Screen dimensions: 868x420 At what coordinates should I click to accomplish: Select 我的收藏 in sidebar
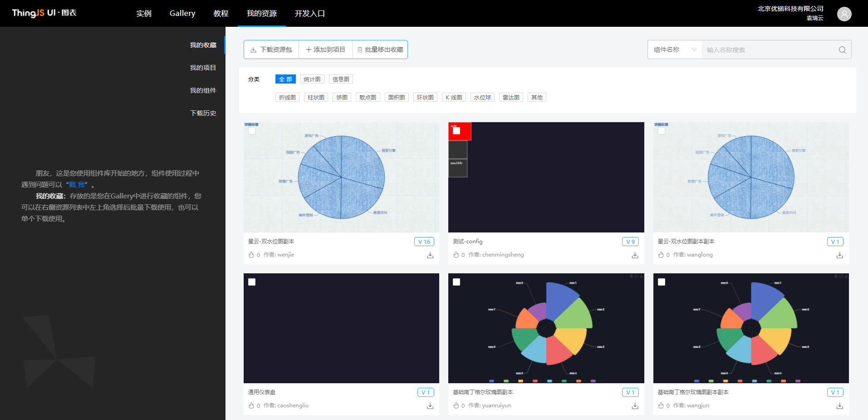click(203, 45)
